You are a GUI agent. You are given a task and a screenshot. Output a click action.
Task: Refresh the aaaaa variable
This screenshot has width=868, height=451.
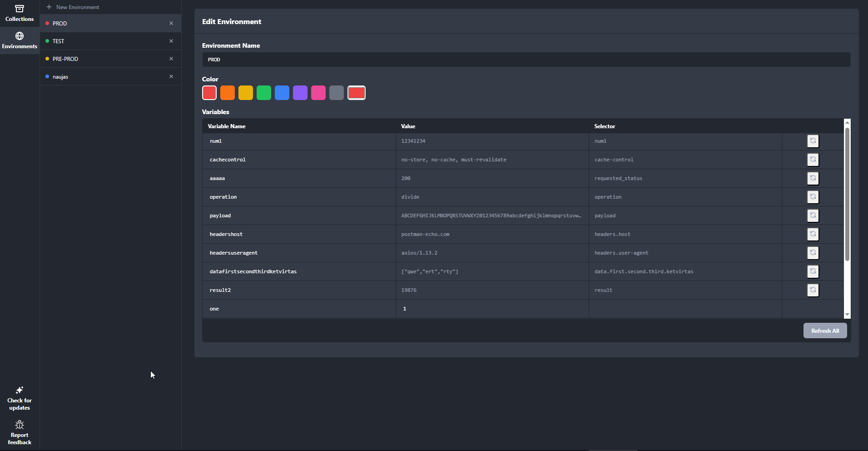coord(813,178)
